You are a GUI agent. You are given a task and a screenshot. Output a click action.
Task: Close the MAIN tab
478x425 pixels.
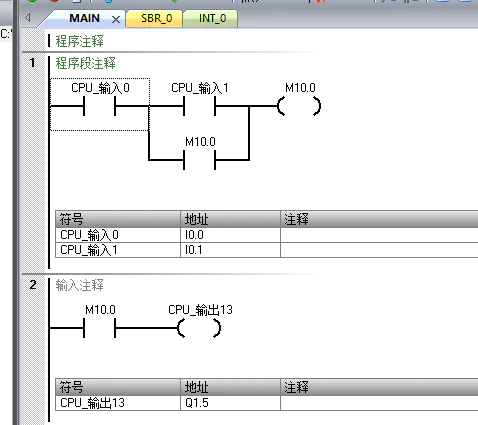tap(116, 19)
